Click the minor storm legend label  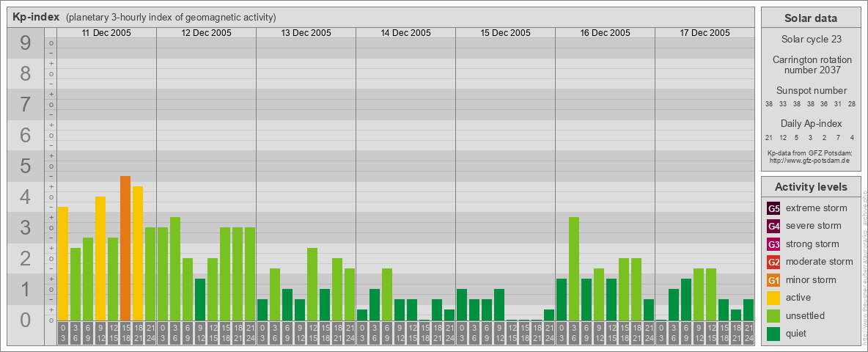(811, 279)
